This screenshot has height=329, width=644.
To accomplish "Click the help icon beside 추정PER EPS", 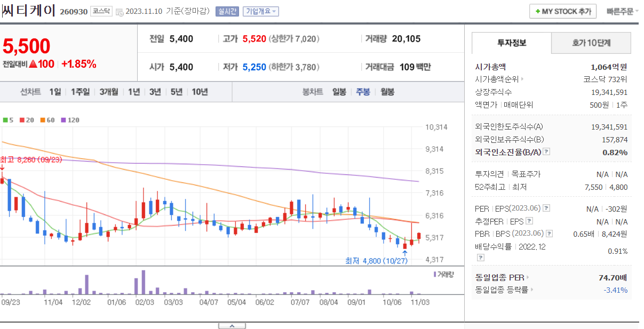I will tap(529, 221).
